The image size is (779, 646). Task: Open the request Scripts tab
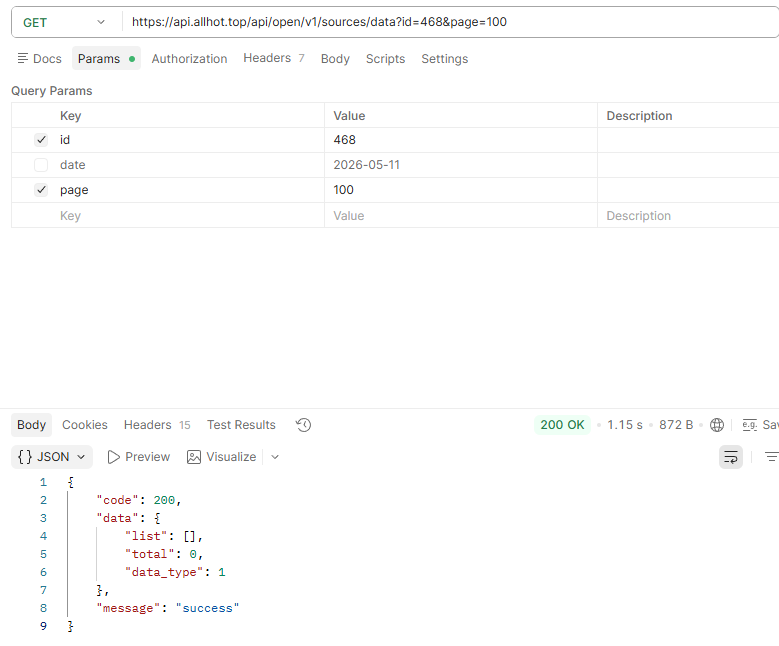pos(386,59)
